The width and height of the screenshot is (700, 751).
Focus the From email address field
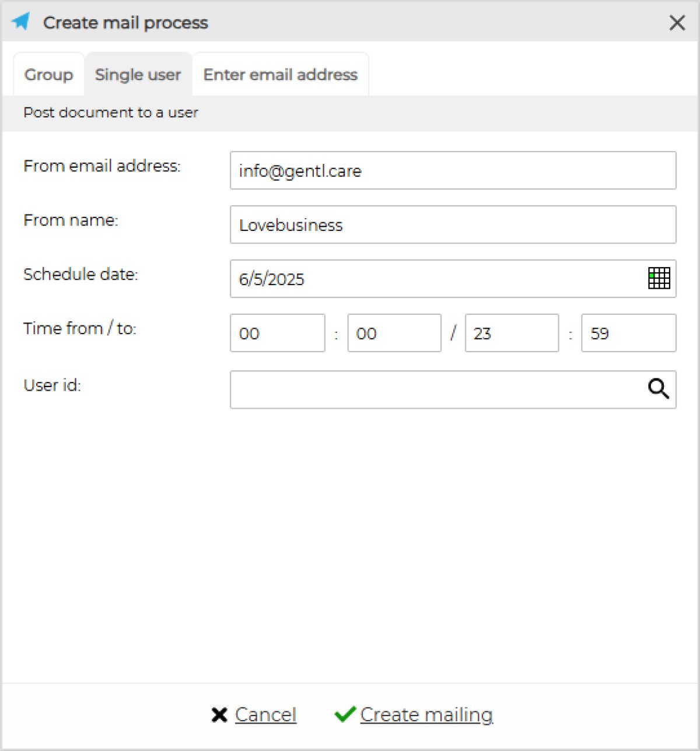coord(453,170)
